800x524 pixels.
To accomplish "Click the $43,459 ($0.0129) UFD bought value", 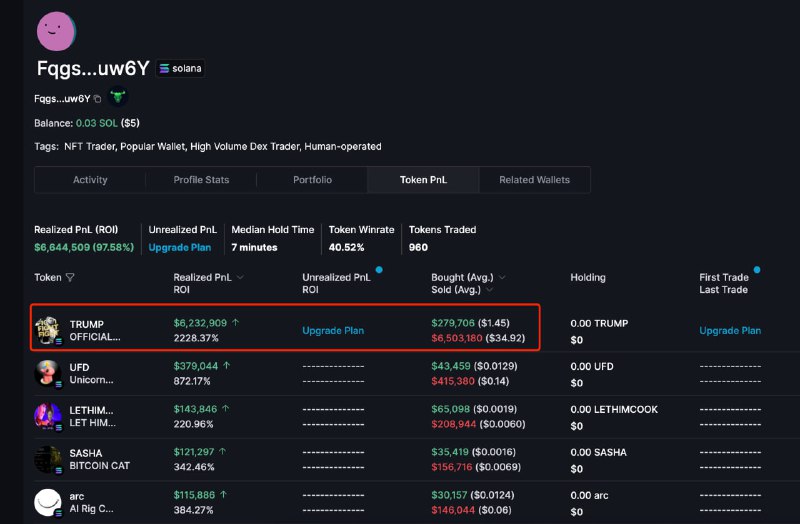I will tap(474, 366).
